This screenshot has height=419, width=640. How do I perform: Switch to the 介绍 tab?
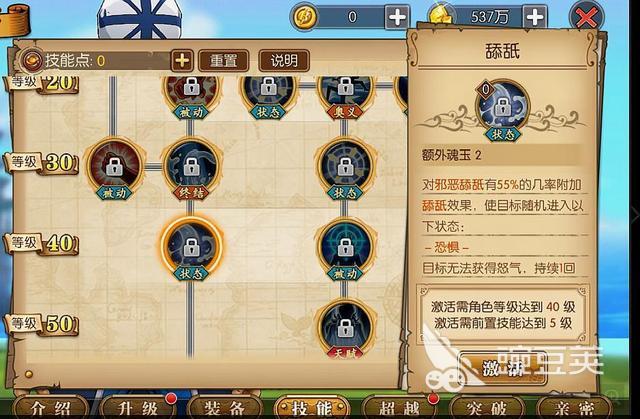(50, 407)
